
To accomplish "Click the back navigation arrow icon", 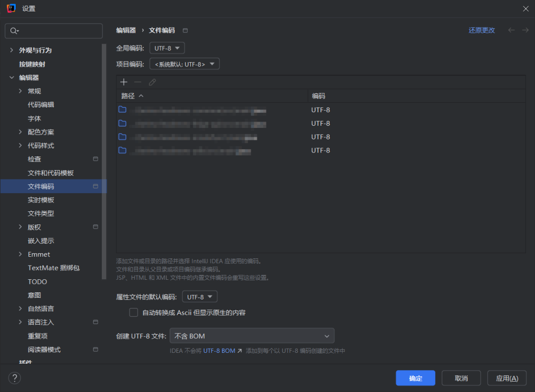I will [511, 30].
